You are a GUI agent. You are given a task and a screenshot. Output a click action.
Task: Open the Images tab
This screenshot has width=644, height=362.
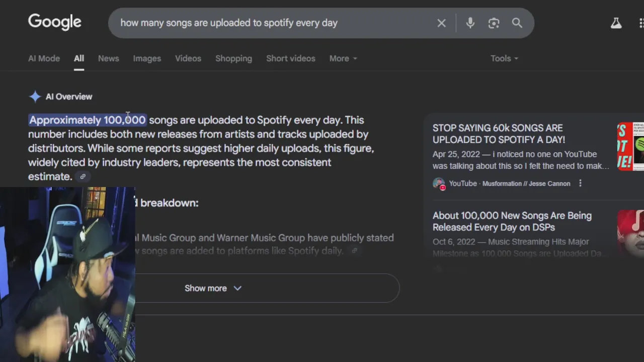[x=147, y=58]
